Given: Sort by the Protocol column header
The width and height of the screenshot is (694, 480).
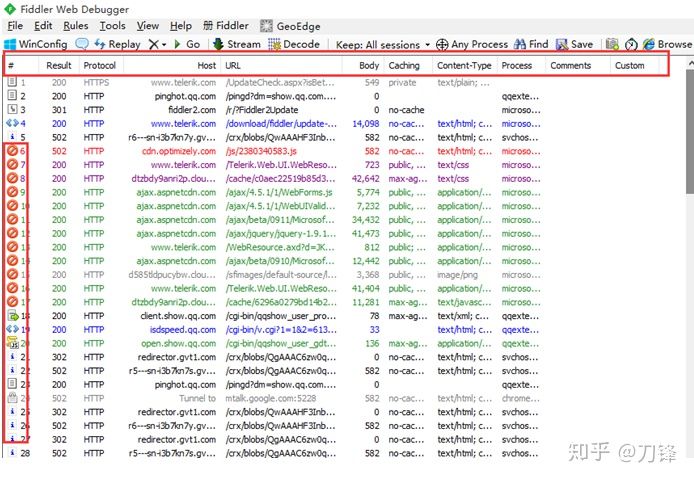Looking at the screenshot, I should click(x=101, y=66).
